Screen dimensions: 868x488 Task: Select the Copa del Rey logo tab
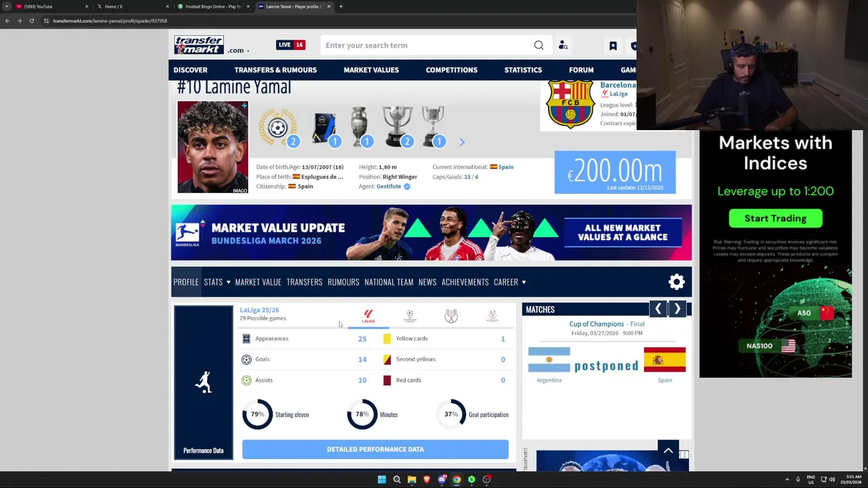451,316
